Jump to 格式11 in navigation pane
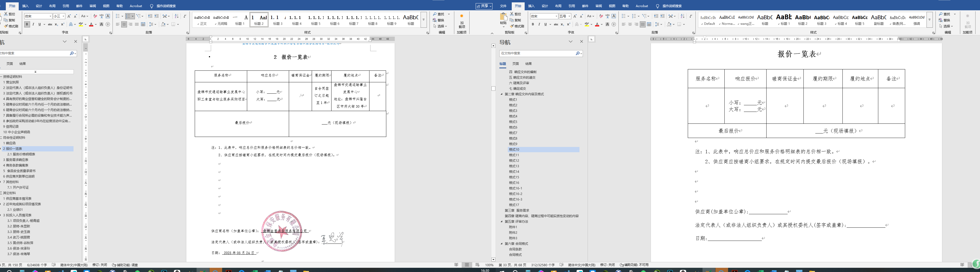Screen dimensions: 980x272 point(514,155)
